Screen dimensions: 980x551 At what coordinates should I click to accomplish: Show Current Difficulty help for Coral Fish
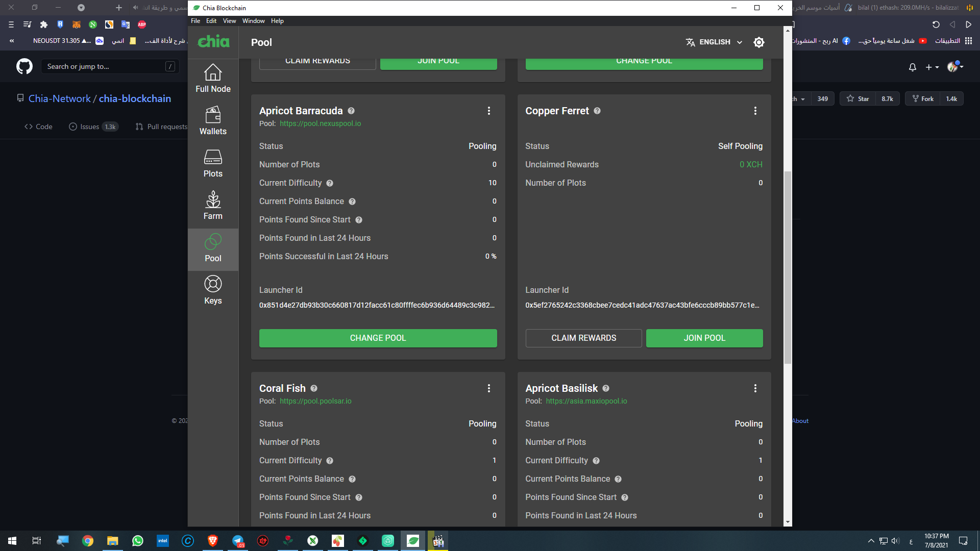[x=330, y=461]
